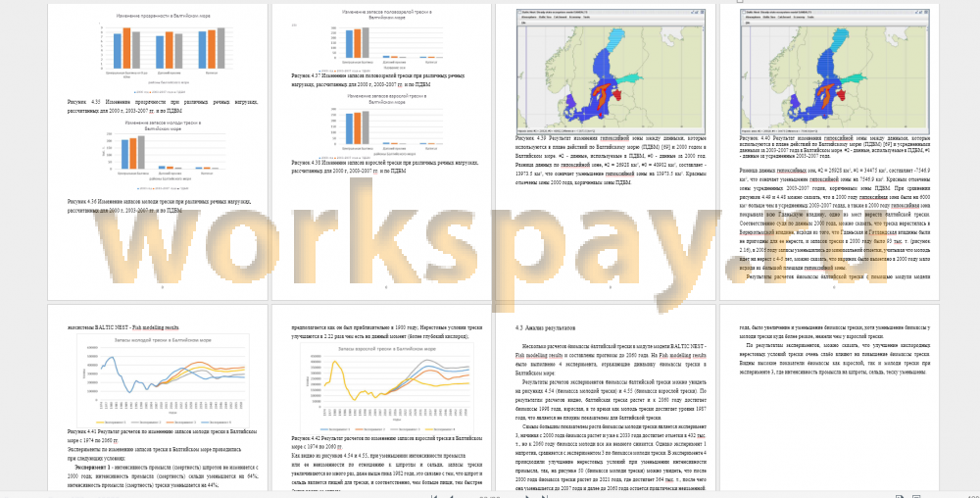Select the chart 'Изменение запасов молоди трески в Балтийском море'
This screenshot has width=980, height=498.
tap(162, 156)
